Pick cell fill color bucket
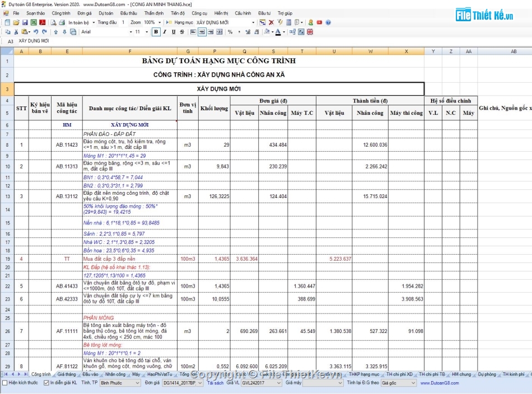The height and width of the screenshot is (394, 532). 267,32
